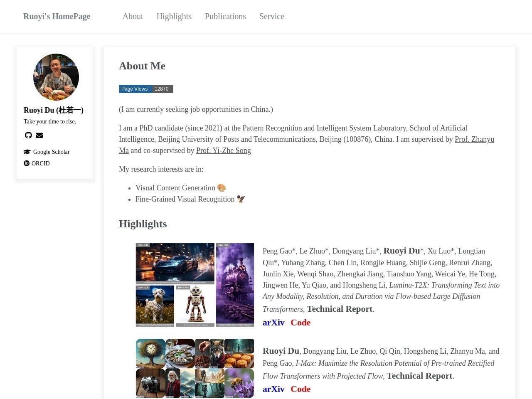The height and width of the screenshot is (399, 532).
Task: Click the email envelope icon
Action: tap(39, 135)
